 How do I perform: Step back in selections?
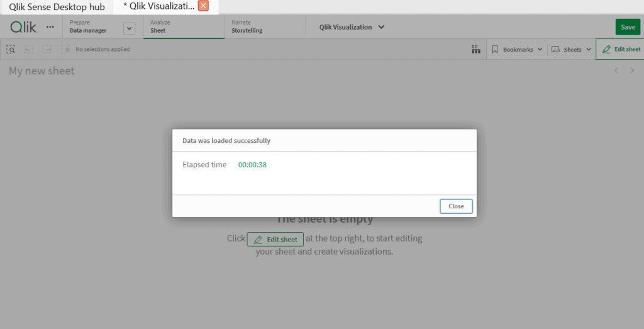(29, 49)
